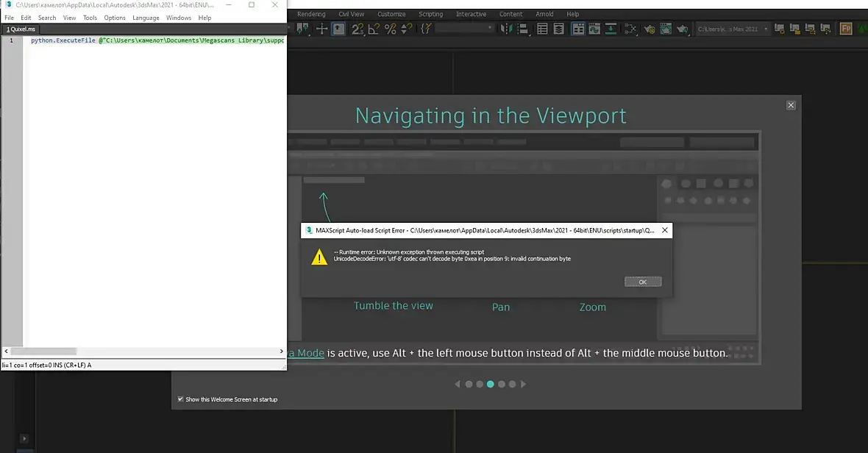Open the Civil View menu
Image resolution: width=868 pixels, height=453 pixels.
(x=352, y=14)
